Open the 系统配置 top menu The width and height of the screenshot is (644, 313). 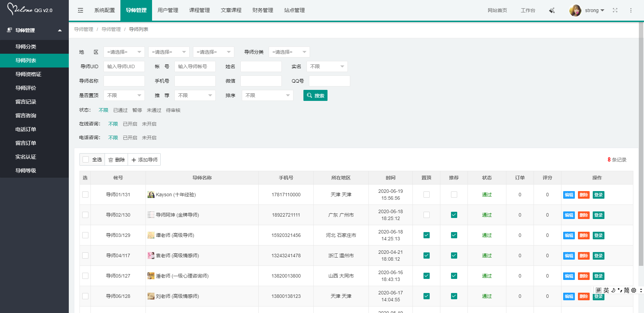click(x=105, y=10)
